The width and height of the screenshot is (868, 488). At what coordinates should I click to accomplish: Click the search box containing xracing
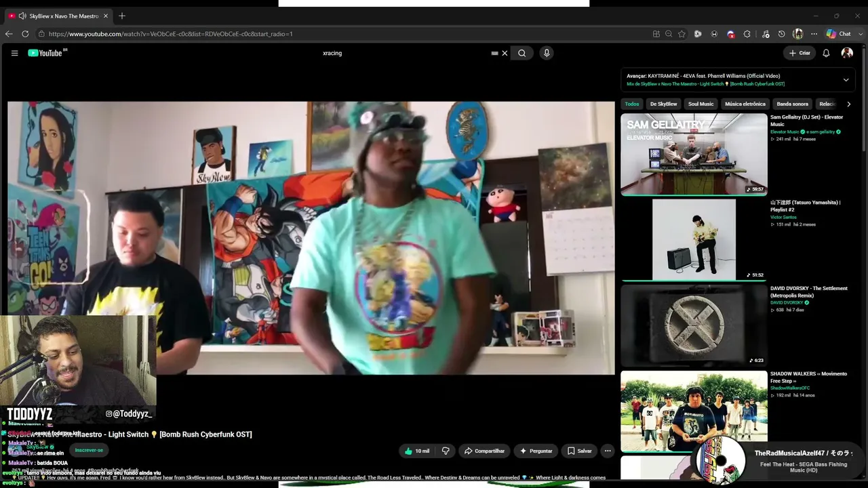(x=404, y=53)
